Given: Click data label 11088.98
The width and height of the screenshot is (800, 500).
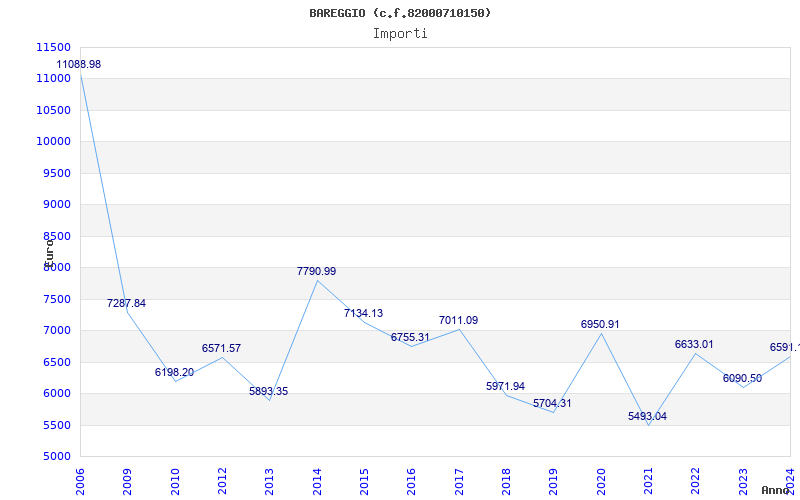Looking at the screenshot, I should click(x=79, y=64).
